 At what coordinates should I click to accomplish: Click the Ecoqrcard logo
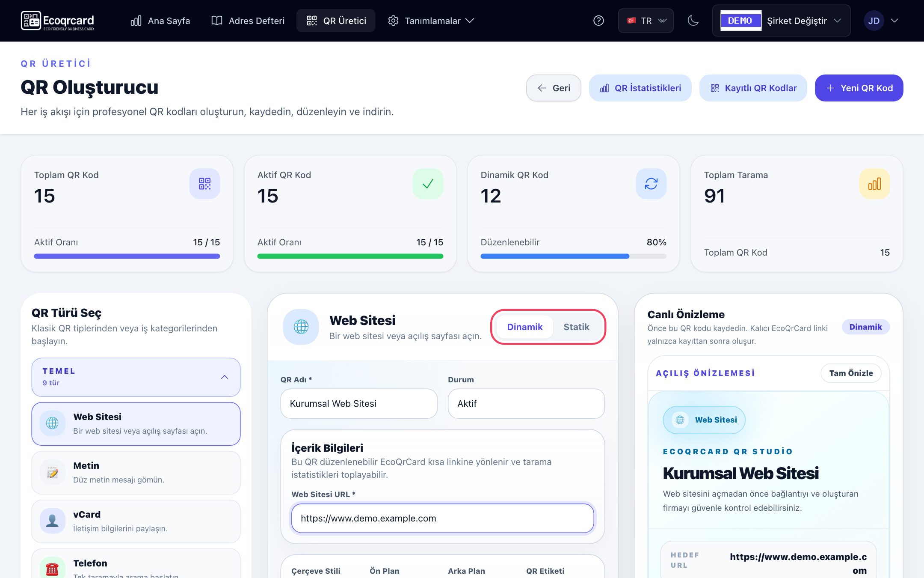[57, 21]
